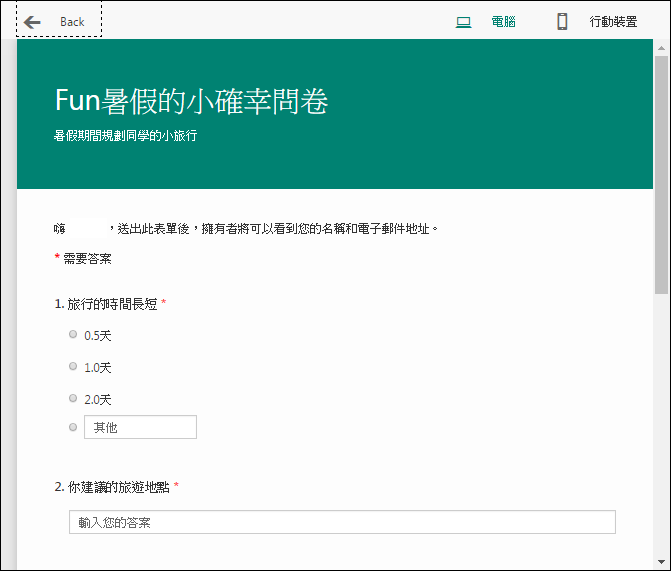Click the 其他 text input box
The width and height of the screenshot is (671, 571).
tap(140, 427)
